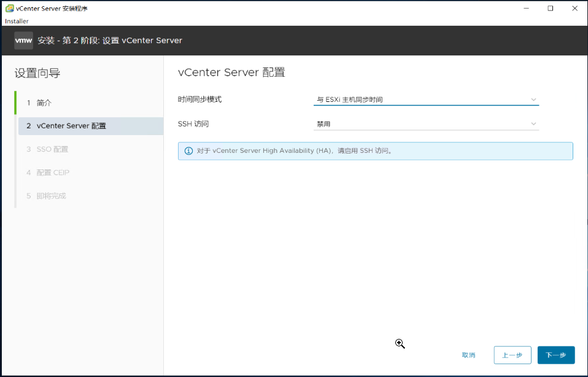
Task: Click the vmw logo icon
Action: [23, 41]
